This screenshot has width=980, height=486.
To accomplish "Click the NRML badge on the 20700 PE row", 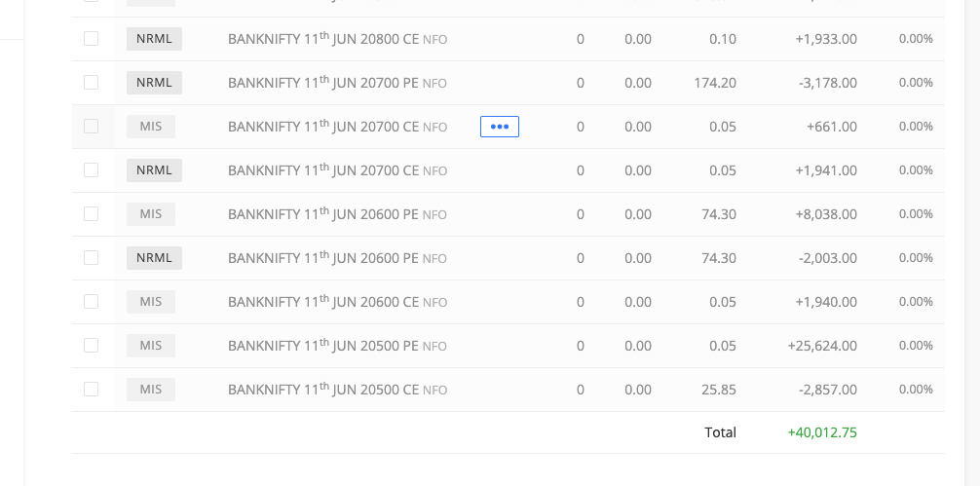I will 154,83.
